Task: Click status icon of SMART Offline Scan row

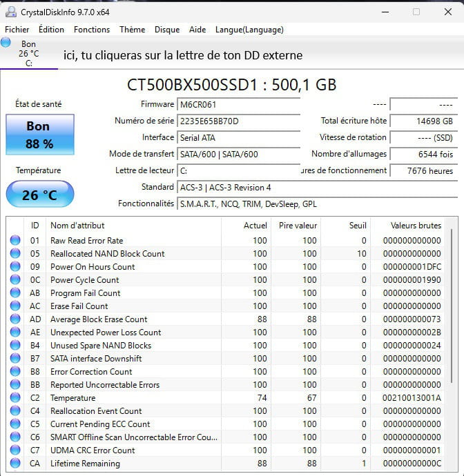Action: (x=15, y=437)
